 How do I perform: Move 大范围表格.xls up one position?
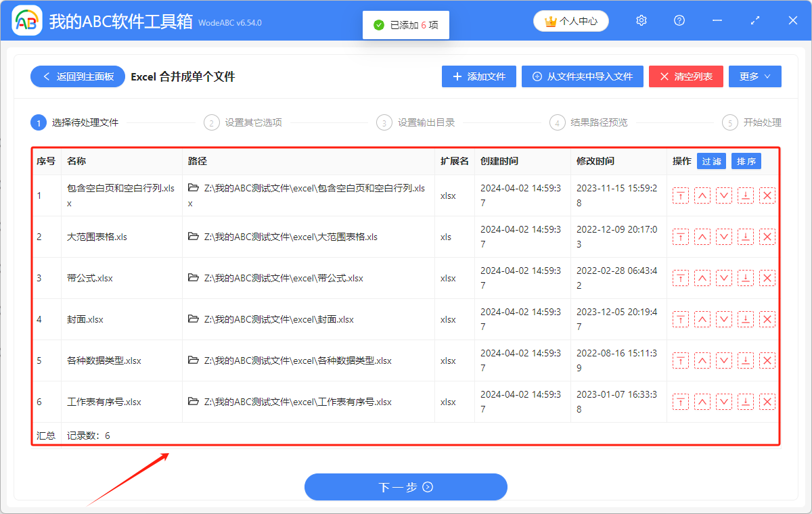point(702,236)
